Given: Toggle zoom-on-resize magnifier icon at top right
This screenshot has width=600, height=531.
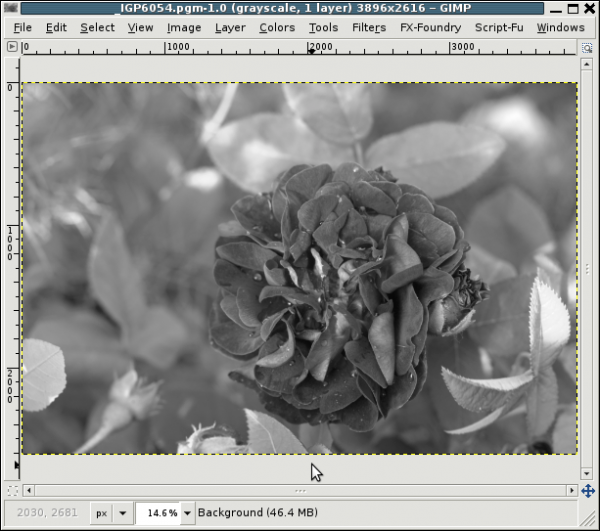Looking at the screenshot, I should click(587, 48).
